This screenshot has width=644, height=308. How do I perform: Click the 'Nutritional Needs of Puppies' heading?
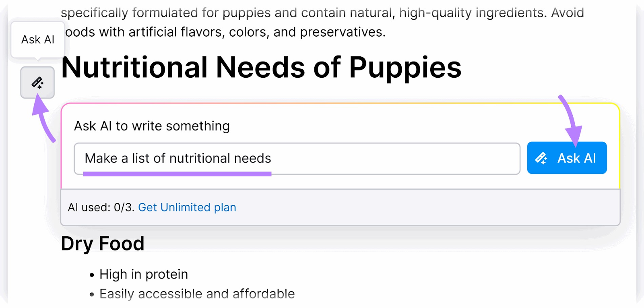(261, 67)
